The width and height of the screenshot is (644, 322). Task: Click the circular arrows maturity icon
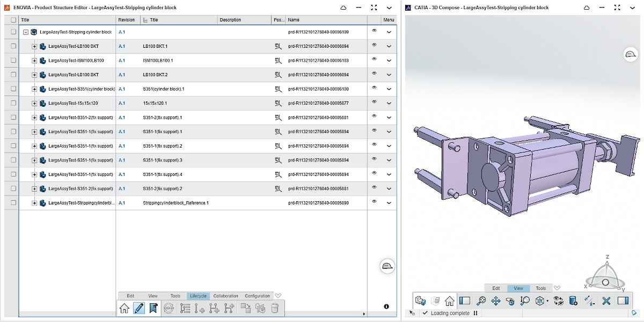[x=169, y=308]
